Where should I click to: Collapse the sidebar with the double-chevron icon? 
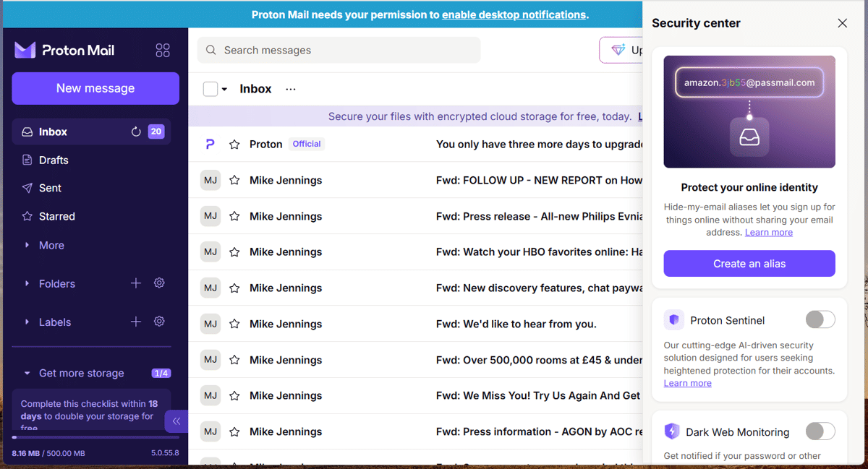point(176,421)
